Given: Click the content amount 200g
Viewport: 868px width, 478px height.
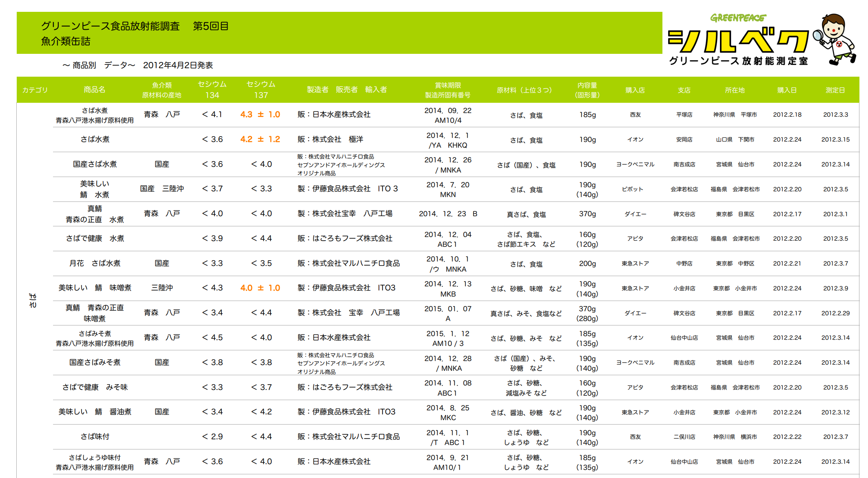Looking at the screenshot, I should tap(587, 264).
